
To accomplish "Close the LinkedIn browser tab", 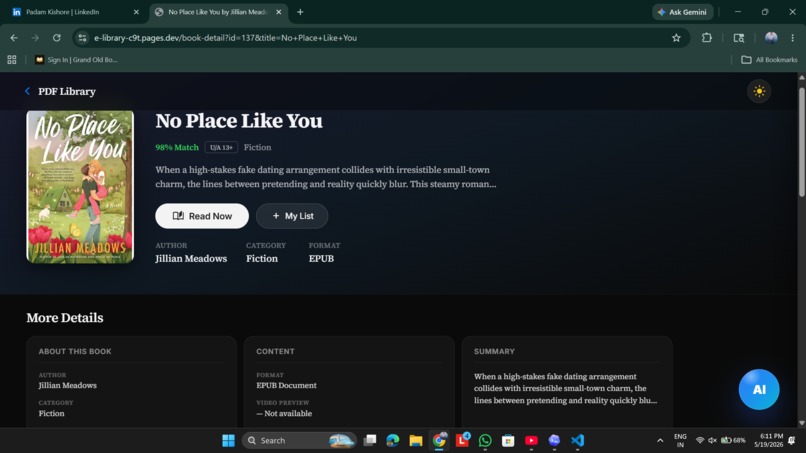I will 136,12.
